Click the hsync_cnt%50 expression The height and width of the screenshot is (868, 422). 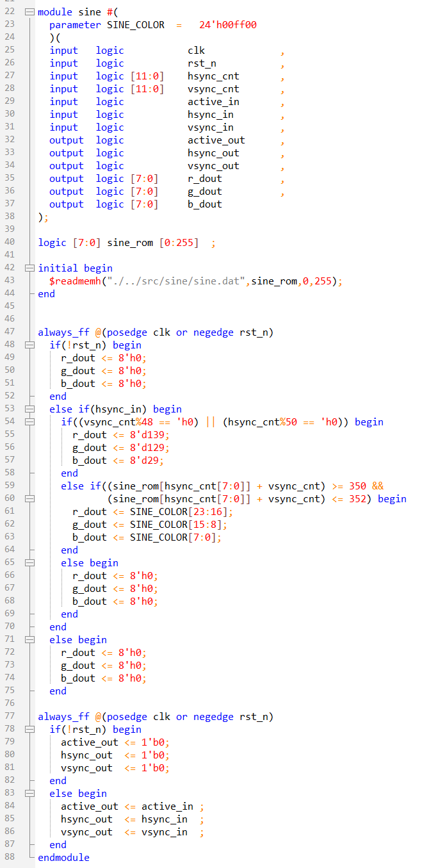click(x=263, y=422)
